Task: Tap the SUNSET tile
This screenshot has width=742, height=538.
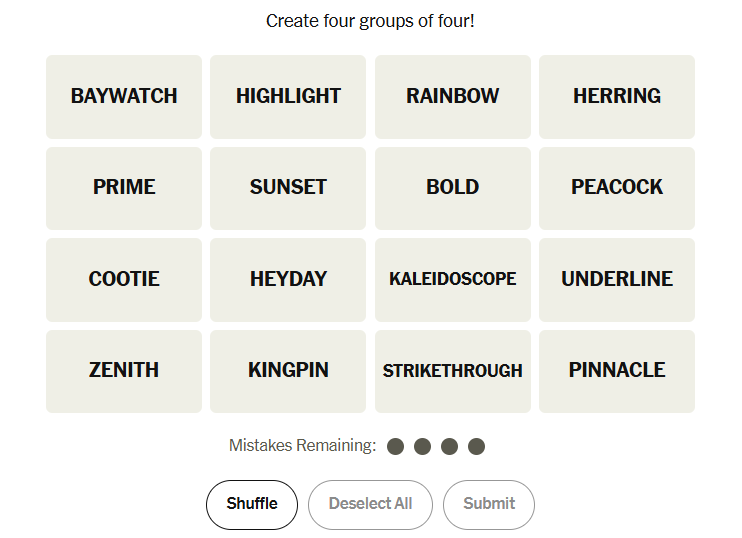Action: pos(288,187)
